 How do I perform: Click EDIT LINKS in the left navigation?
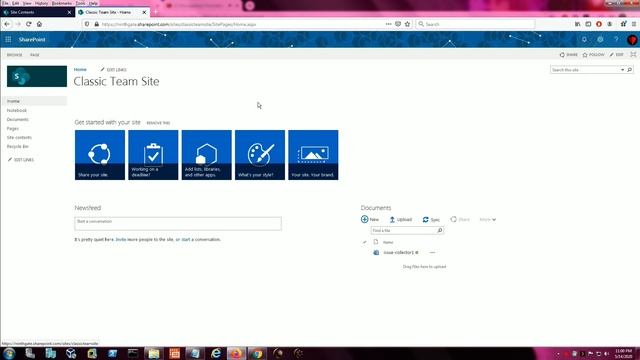(21, 160)
